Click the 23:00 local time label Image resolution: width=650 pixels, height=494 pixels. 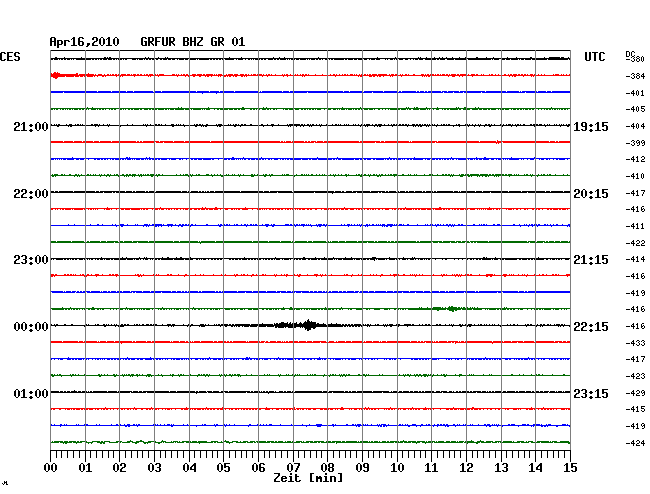(x=31, y=260)
